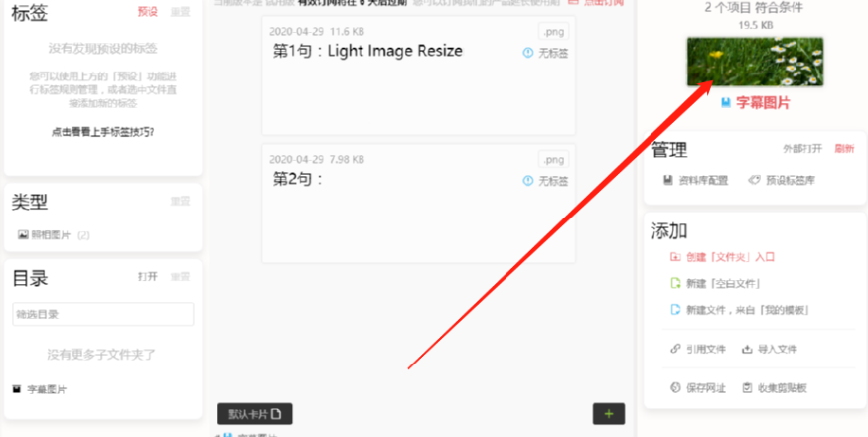
Task: Click the 刷新 refresh link
Action: pyautogui.click(x=845, y=148)
